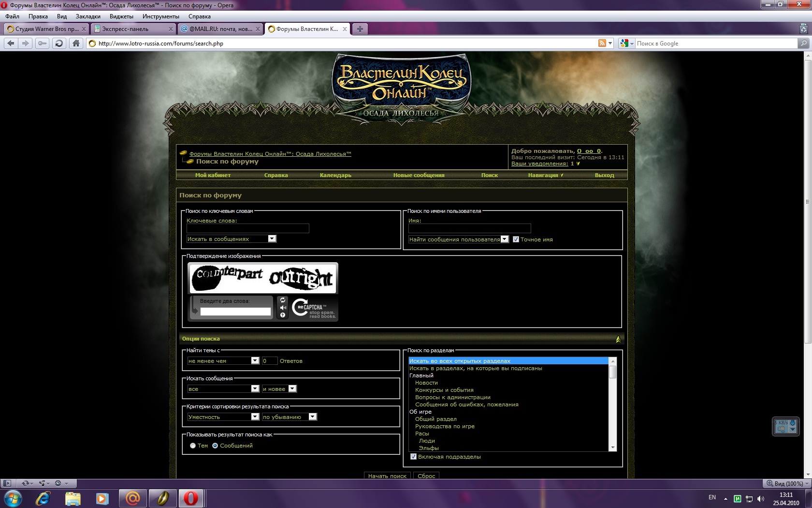
Task: Open Opera Unite status icon
Action: (x=43, y=483)
